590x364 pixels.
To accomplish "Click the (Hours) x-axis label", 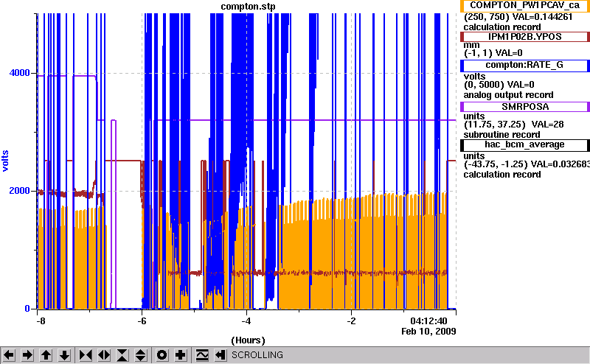I will (x=248, y=340).
